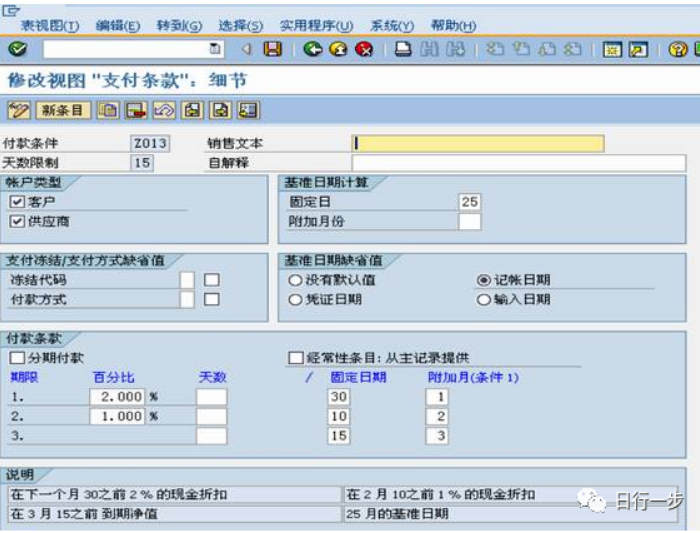Click the 附加月份 input field

470,221
